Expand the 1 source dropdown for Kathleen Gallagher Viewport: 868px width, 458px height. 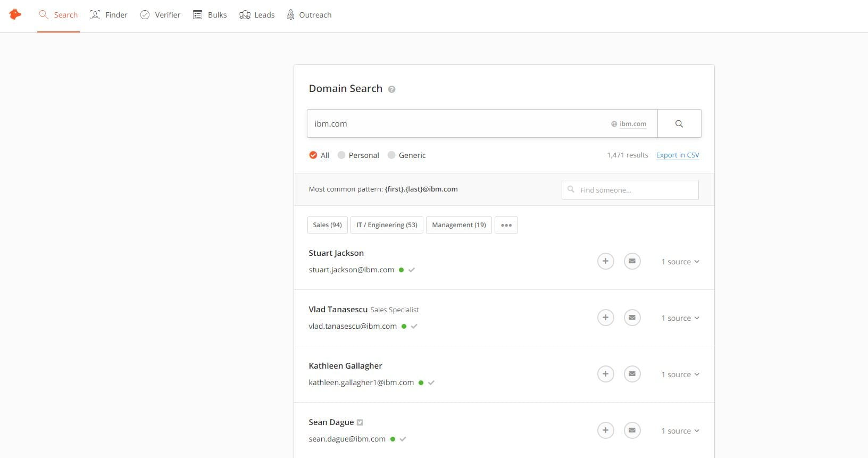pyautogui.click(x=680, y=374)
